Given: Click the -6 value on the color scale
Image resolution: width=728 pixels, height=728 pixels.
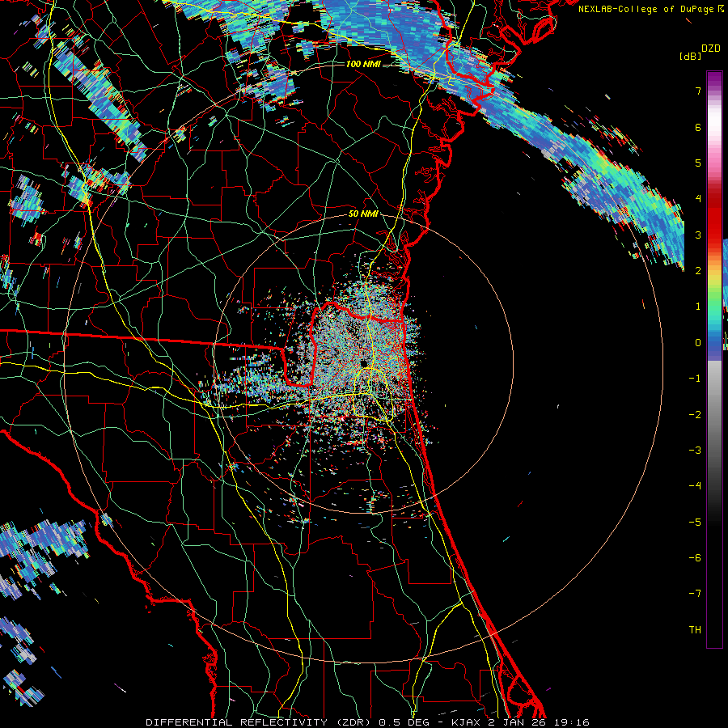Looking at the screenshot, I should pyautogui.click(x=695, y=558).
